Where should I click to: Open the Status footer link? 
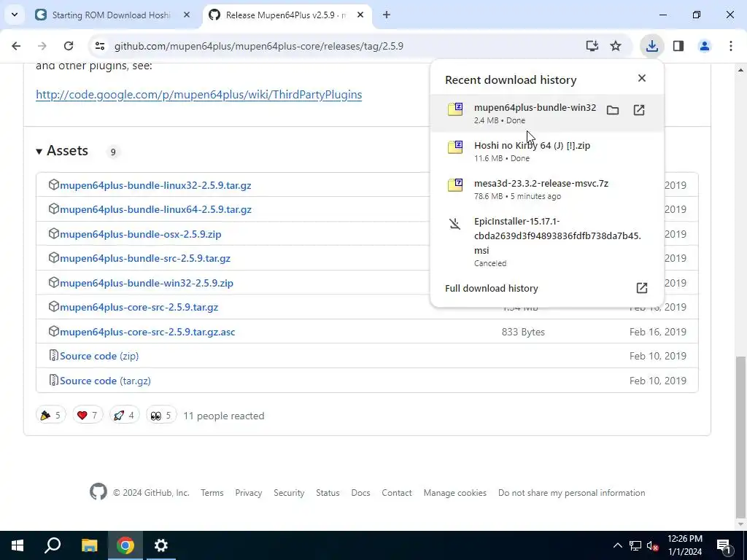[328, 493]
